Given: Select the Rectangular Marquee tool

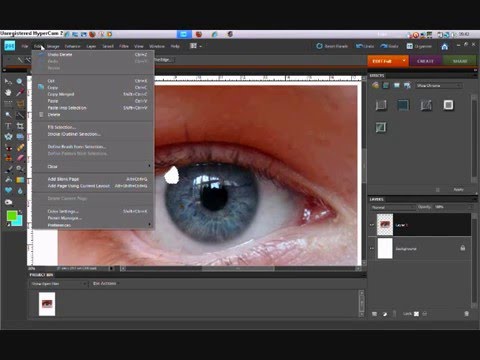Looking at the screenshot, I should point(8,104).
